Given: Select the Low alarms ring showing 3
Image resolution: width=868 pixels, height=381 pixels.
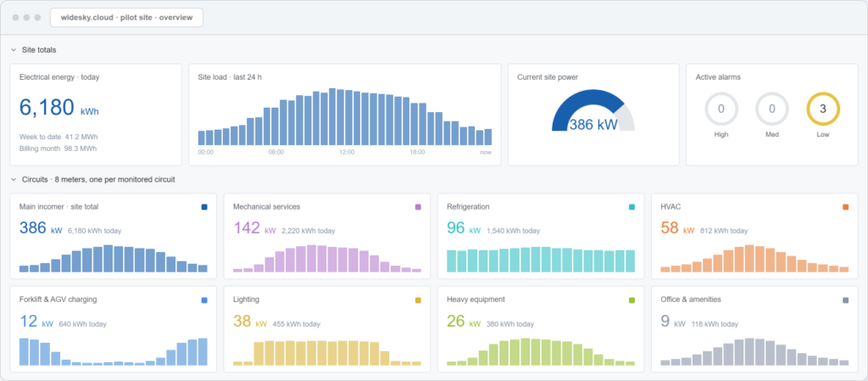Looking at the screenshot, I should (823, 109).
